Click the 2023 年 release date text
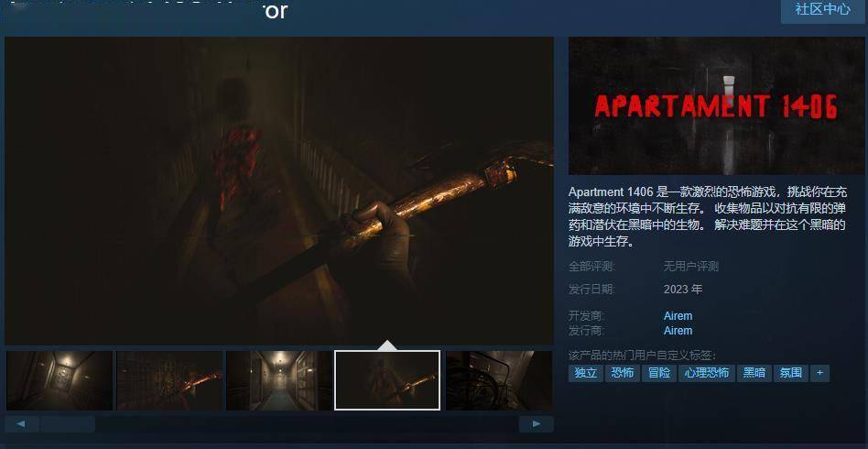 (x=683, y=290)
